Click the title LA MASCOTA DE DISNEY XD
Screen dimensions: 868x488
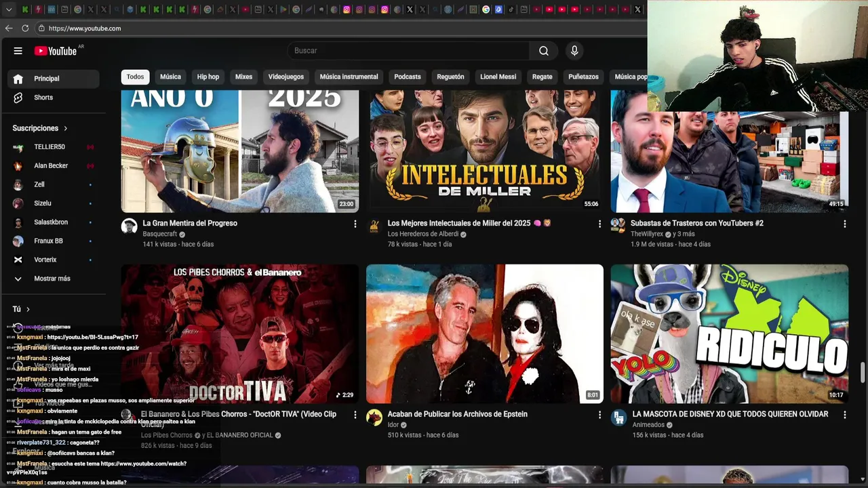click(730, 414)
